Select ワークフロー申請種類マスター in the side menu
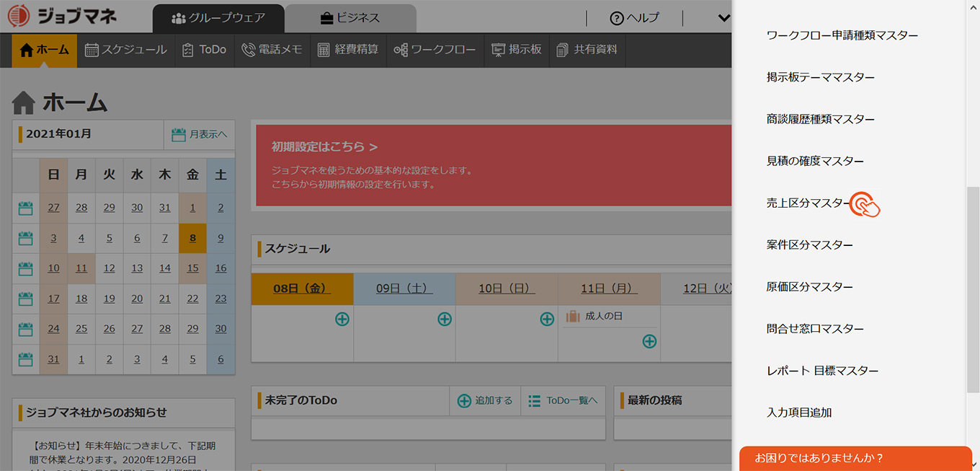The width and height of the screenshot is (980, 471). [842, 35]
